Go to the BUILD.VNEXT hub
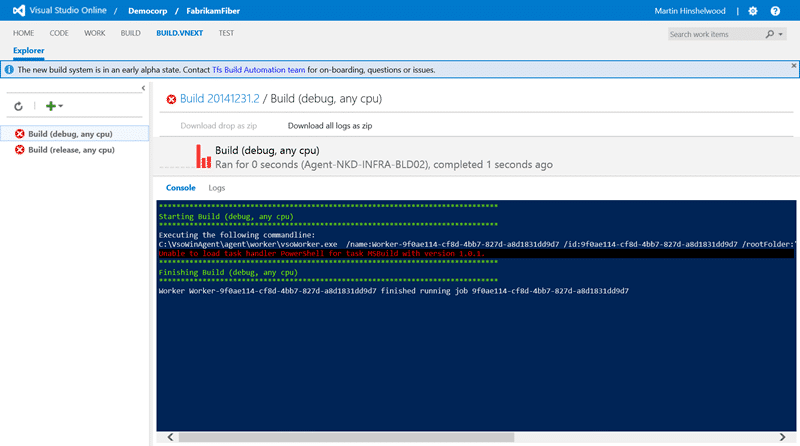 coord(180,33)
